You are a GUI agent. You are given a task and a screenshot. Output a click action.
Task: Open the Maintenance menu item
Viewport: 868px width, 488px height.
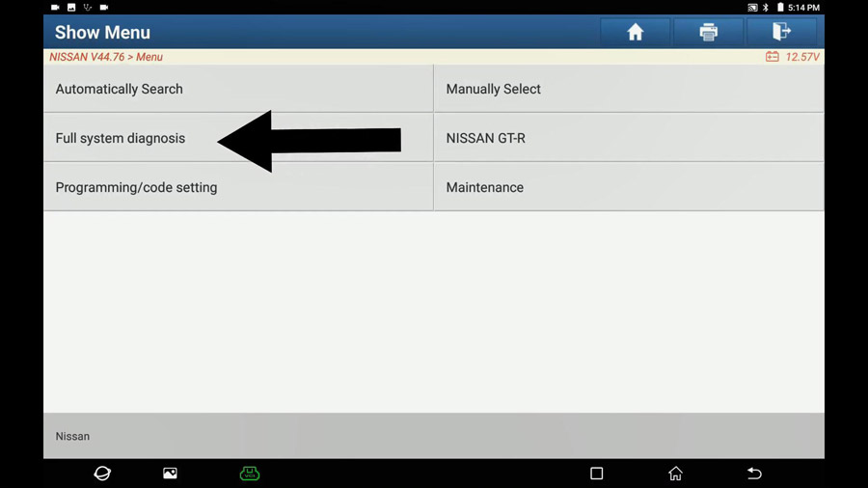tap(629, 187)
